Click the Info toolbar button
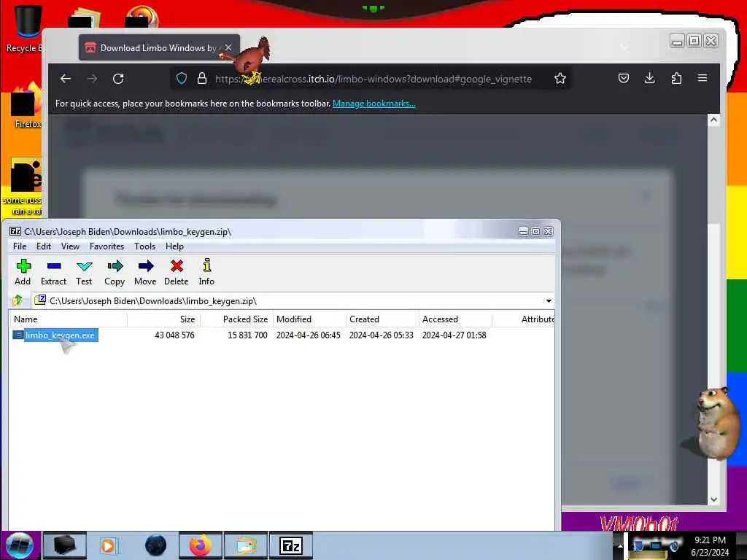 (206, 272)
